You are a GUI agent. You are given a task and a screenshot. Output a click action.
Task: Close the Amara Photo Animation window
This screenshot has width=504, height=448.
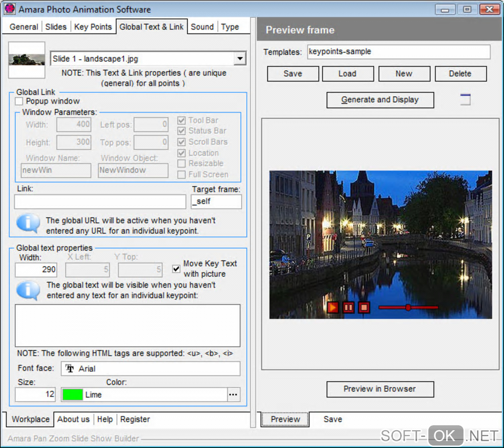tap(489, 9)
